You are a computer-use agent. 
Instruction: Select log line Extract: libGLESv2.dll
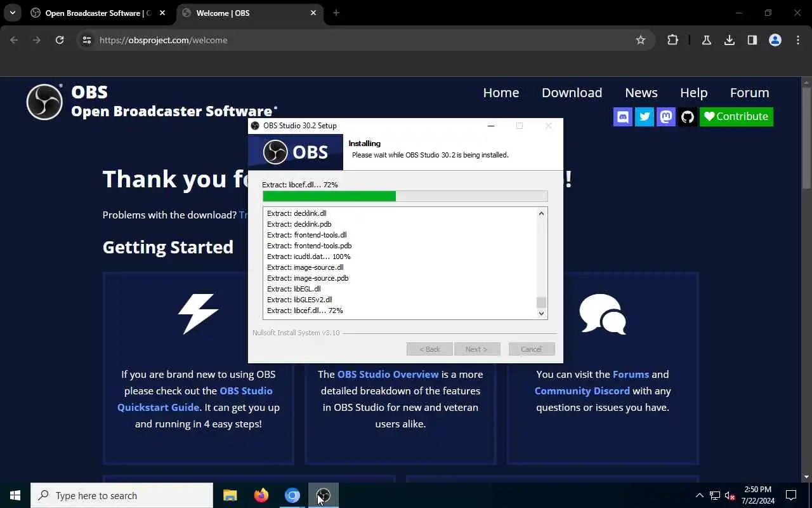299,300
